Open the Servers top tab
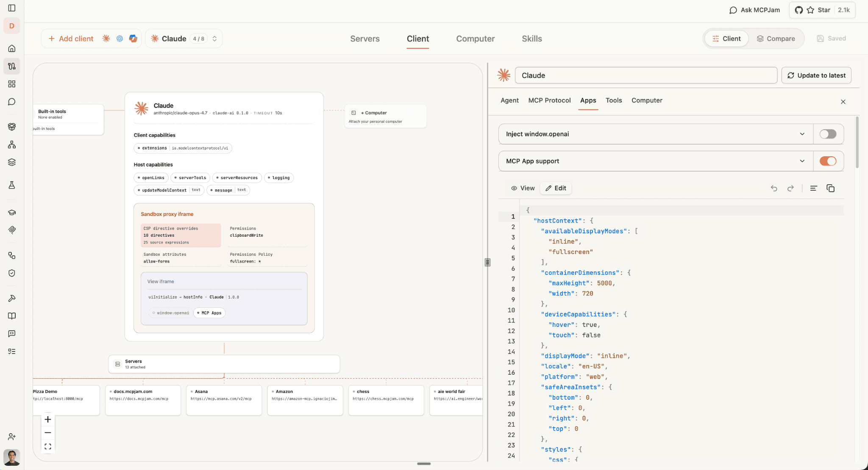 (x=365, y=39)
